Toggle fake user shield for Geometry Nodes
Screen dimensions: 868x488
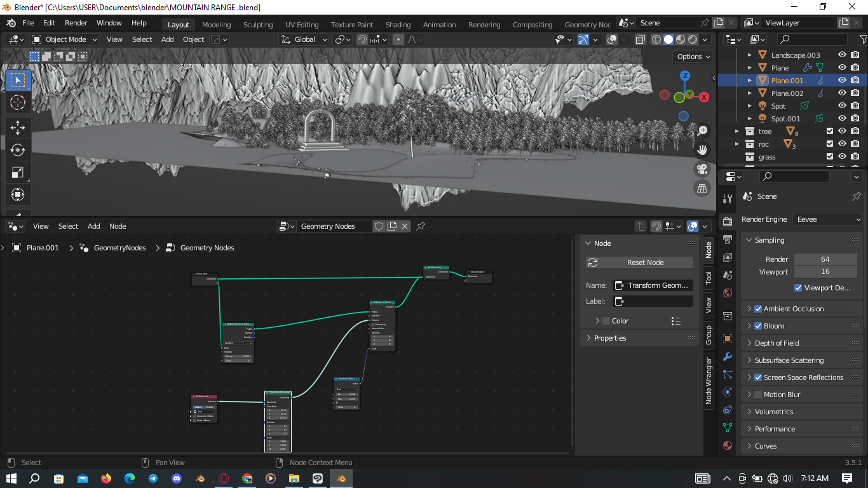click(379, 226)
